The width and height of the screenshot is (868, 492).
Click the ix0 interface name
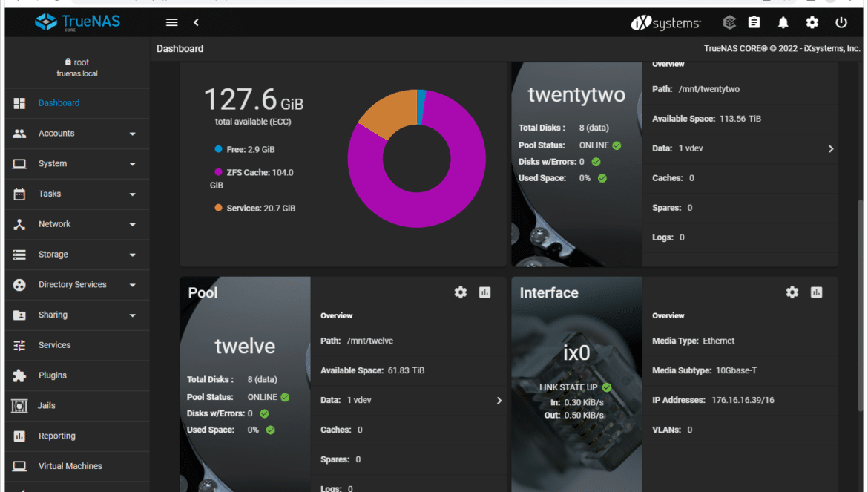coord(576,353)
